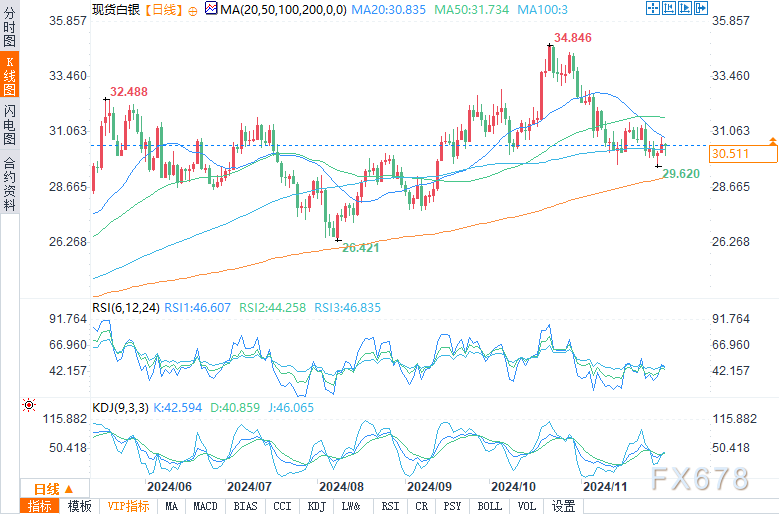This screenshot has height=514, width=779.
Task: Click the crosshair cursor icon
Action: [x=653, y=8]
